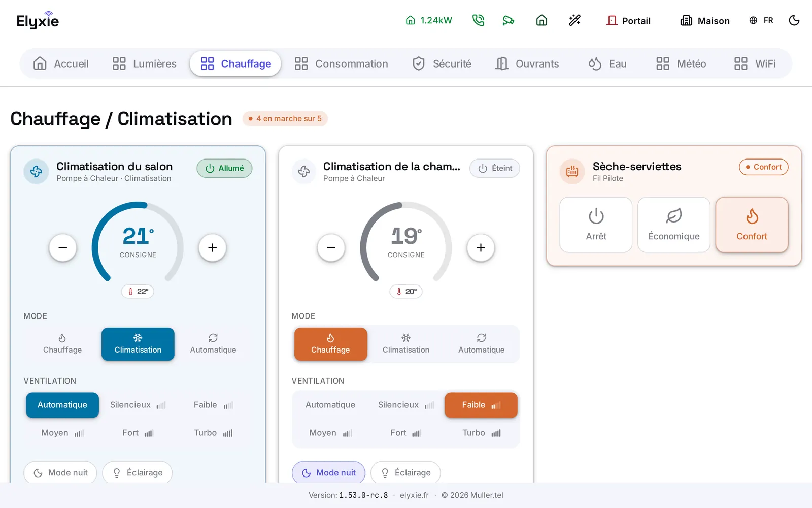
Task: Open the security camera icon in header
Action: coord(509,20)
